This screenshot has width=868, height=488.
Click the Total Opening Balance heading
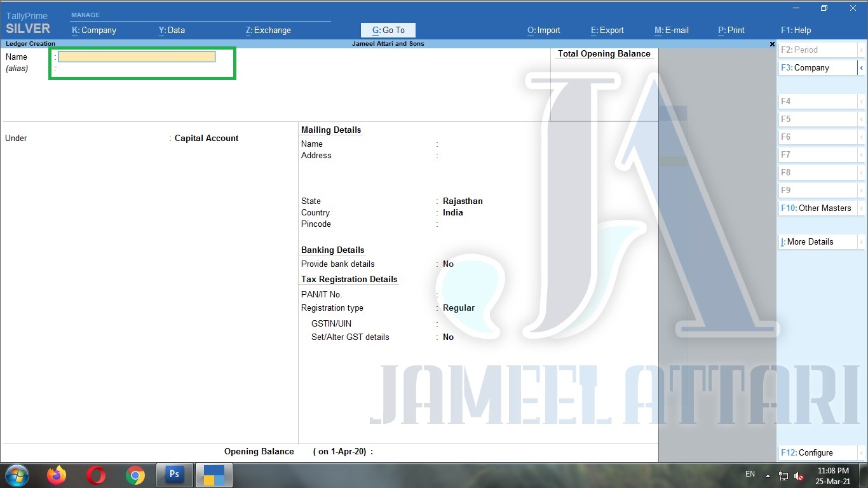tap(604, 53)
